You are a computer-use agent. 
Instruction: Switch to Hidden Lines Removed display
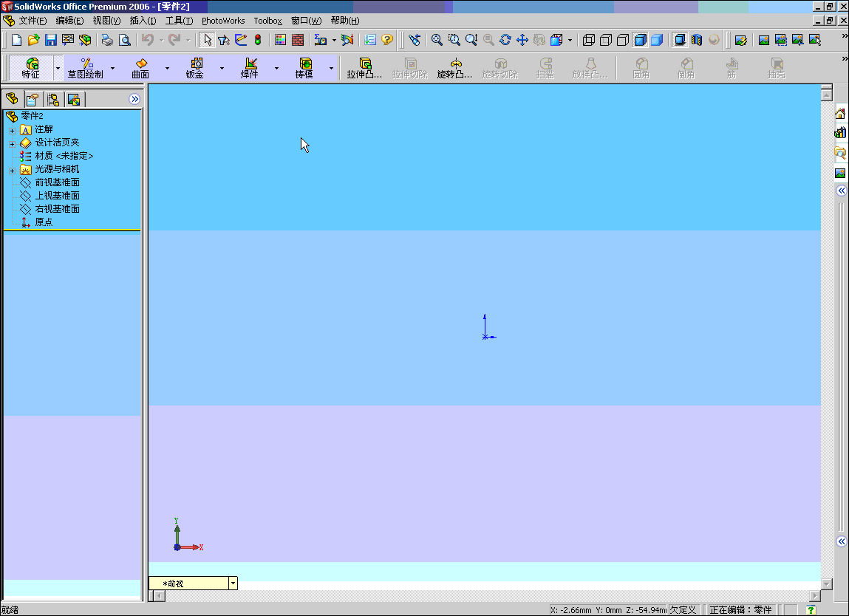pos(623,40)
